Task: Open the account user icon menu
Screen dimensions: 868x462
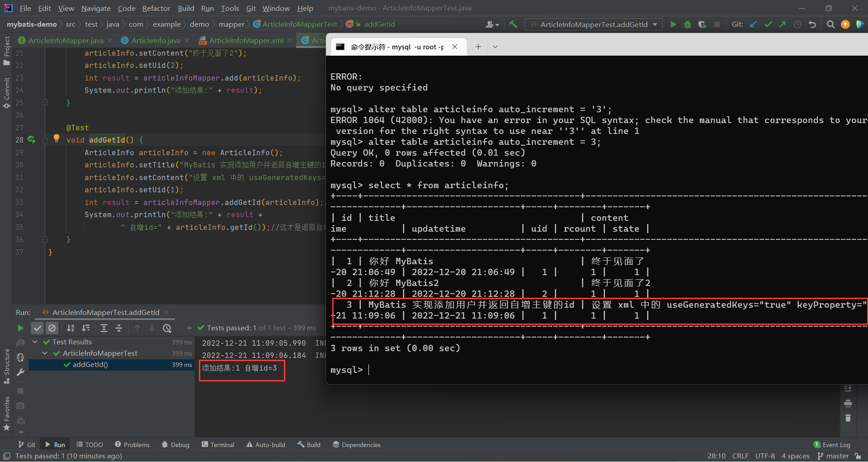Action: tap(492, 24)
